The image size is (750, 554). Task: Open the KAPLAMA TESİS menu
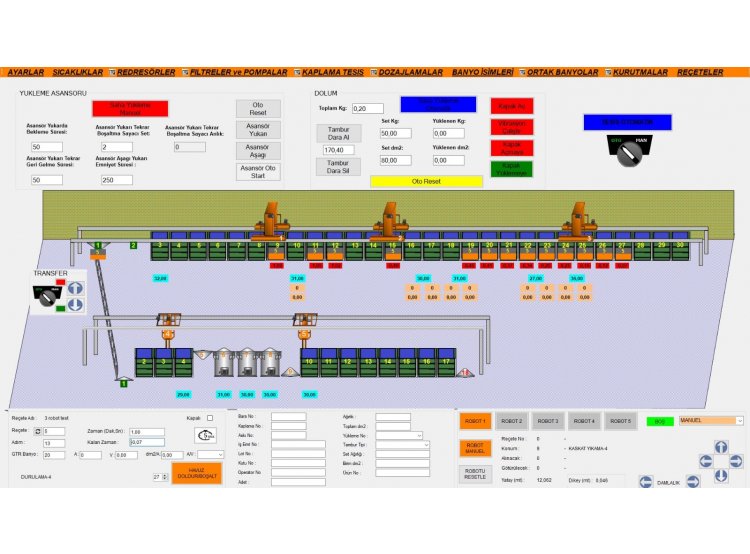(x=334, y=73)
